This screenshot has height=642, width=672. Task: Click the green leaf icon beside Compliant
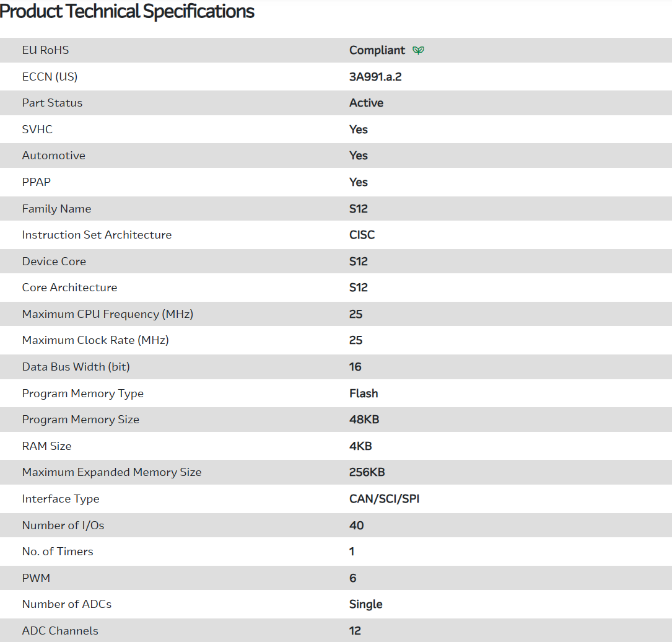[x=418, y=50]
